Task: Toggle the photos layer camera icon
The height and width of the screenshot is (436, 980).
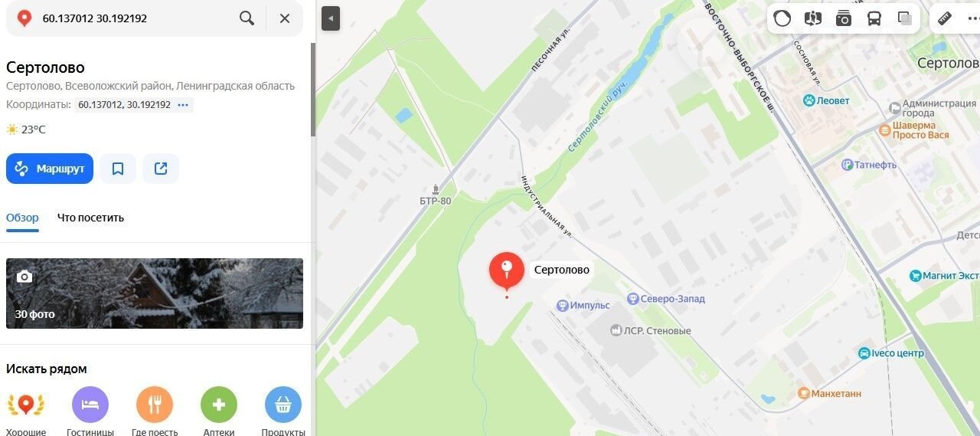Action: tap(844, 18)
